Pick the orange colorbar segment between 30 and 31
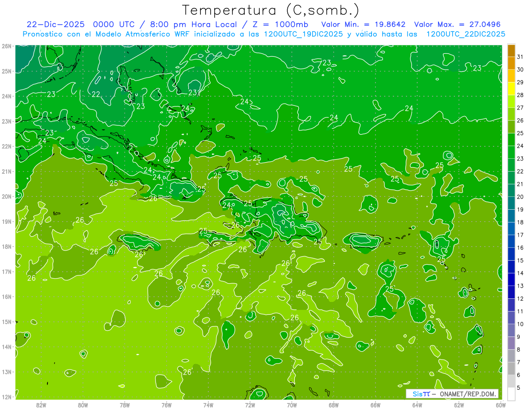Image resolution: width=532 pixels, height=411 pixels. coord(511,63)
